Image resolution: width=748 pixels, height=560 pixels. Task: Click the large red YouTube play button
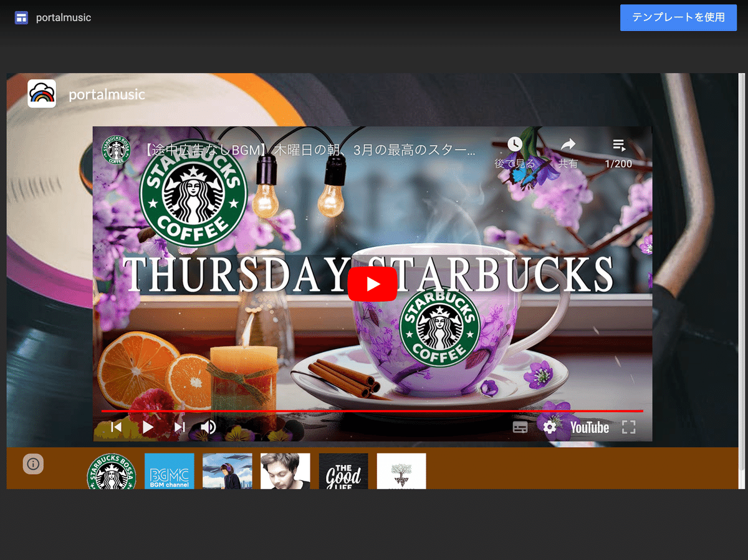click(x=373, y=284)
